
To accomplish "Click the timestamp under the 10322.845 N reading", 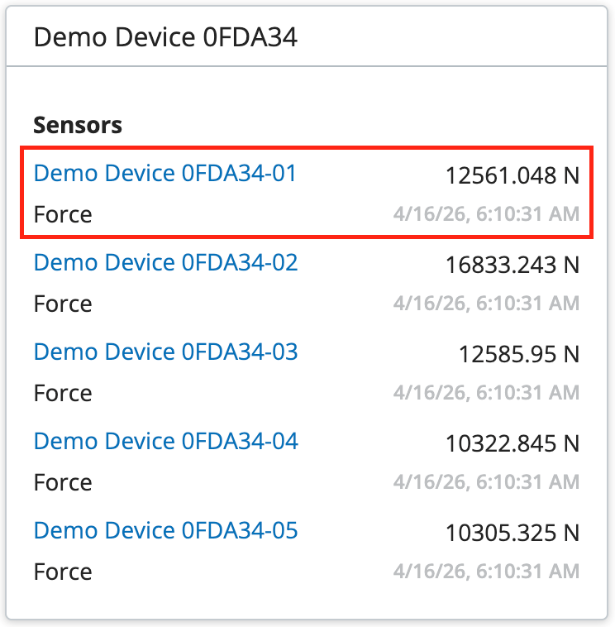I will point(486,482).
